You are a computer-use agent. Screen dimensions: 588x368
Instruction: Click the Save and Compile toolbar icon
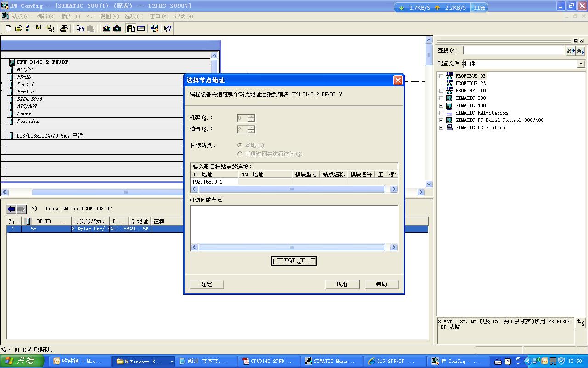pyautogui.click(x=51, y=29)
